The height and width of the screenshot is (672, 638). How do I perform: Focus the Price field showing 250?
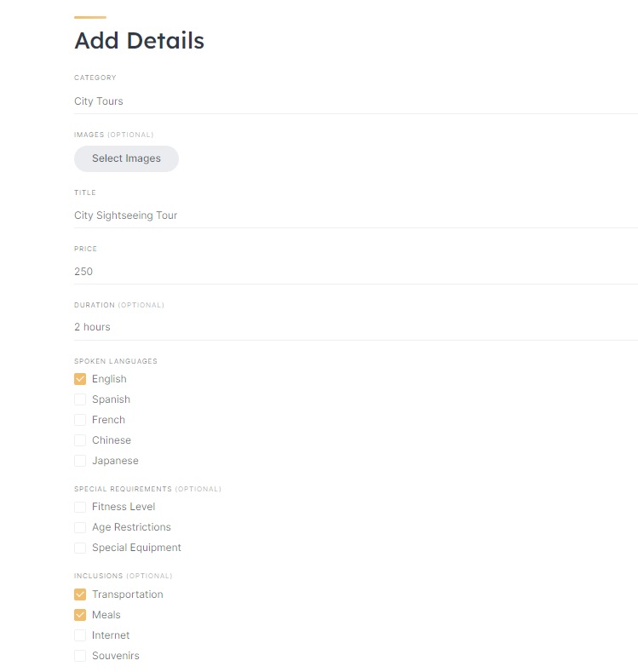[341, 272]
